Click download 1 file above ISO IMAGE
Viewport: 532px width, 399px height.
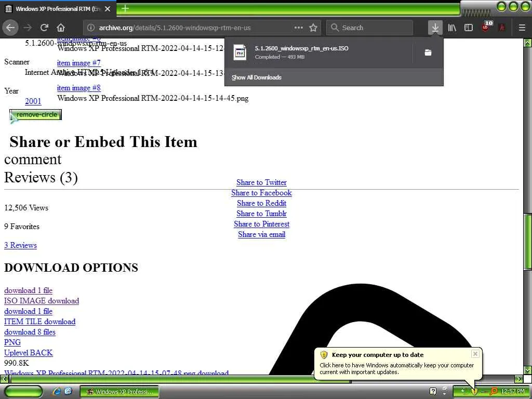click(x=28, y=290)
